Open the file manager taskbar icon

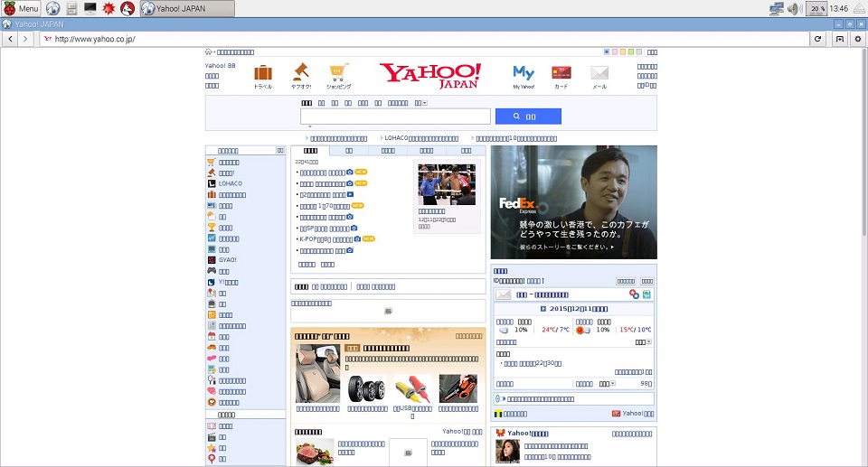(71, 8)
